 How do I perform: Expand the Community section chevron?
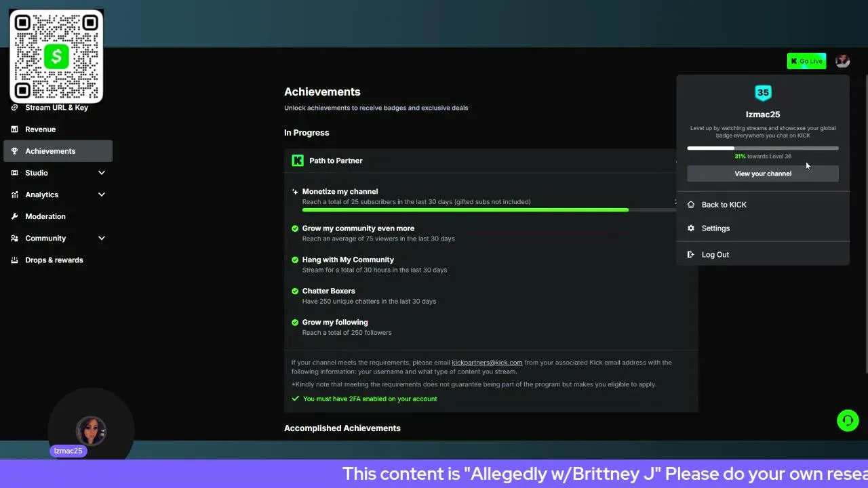(x=102, y=238)
